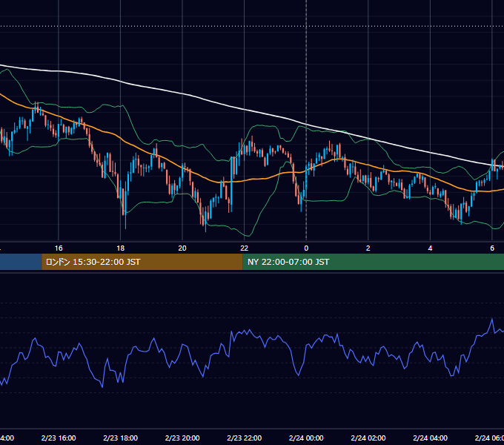Click the blue Tokyo session bar segment
The height and width of the screenshot is (445, 504).
(21, 262)
